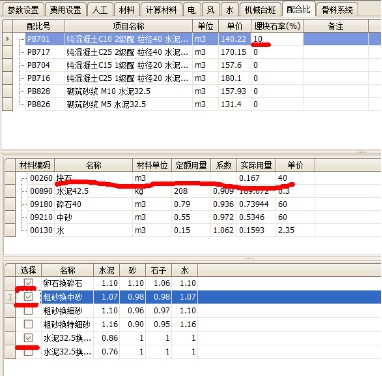Viewport: 382px width, 376px height.
Task: Click the coefficient 0.936 cell
Action: (x=223, y=204)
